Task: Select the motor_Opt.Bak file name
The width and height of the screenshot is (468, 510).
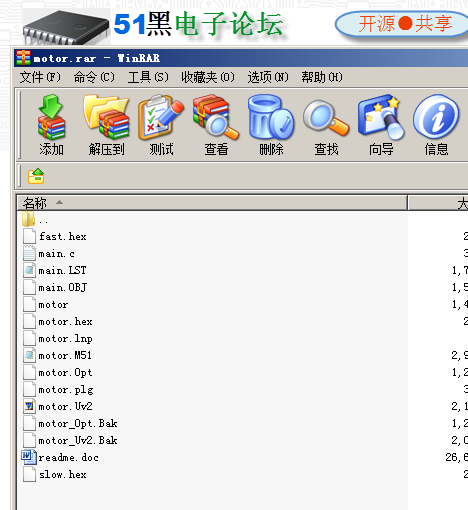Action: click(78, 424)
